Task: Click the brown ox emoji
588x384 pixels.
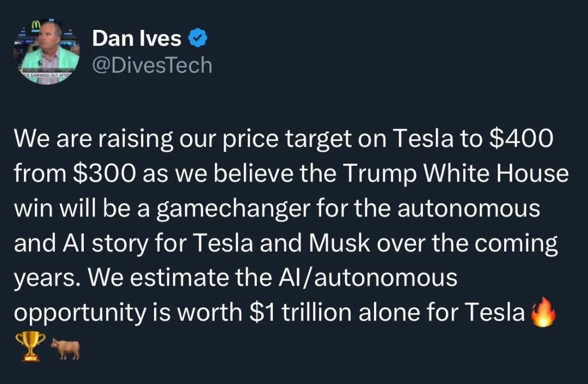Action: click(x=65, y=349)
